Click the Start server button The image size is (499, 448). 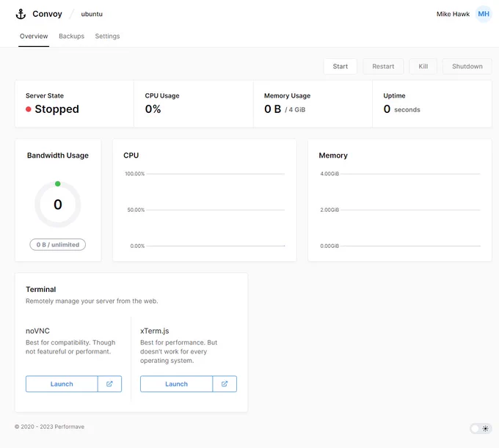click(x=340, y=67)
